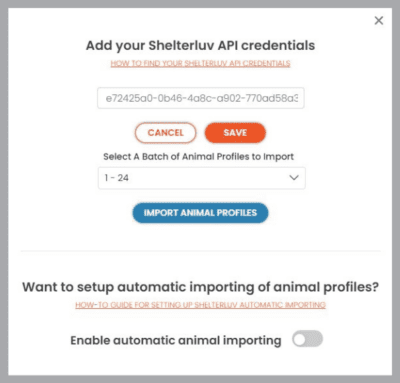Open the dropdown chevron arrow for batches

(x=294, y=178)
